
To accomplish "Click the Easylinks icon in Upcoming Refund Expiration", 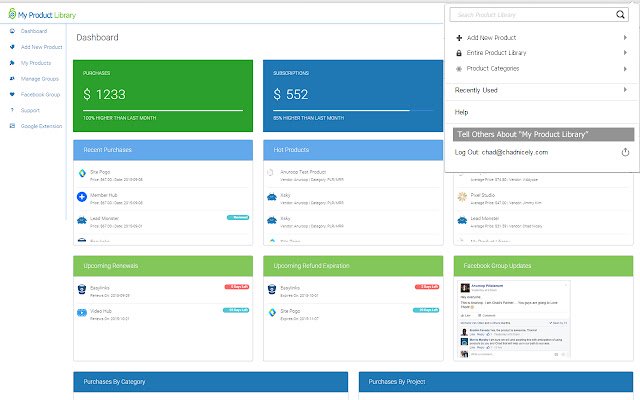I will (x=272, y=289).
